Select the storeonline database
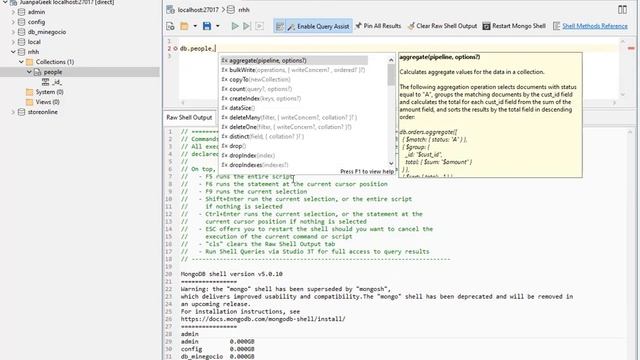Screen dimensions: 640x360 (42, 112)
